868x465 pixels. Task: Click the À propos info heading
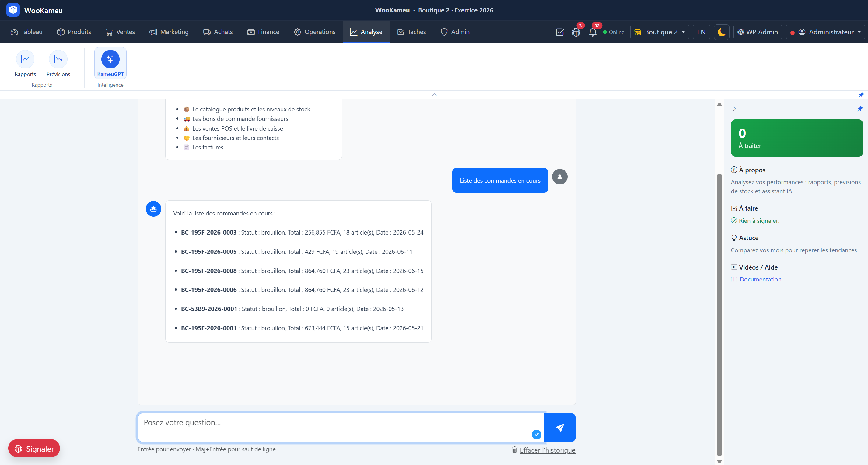coord(748,170)
